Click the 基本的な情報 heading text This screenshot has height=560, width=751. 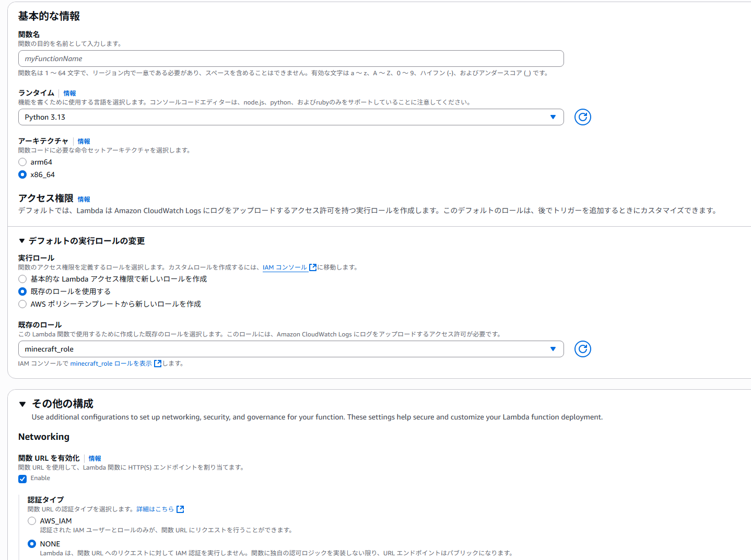pos(49,16)
